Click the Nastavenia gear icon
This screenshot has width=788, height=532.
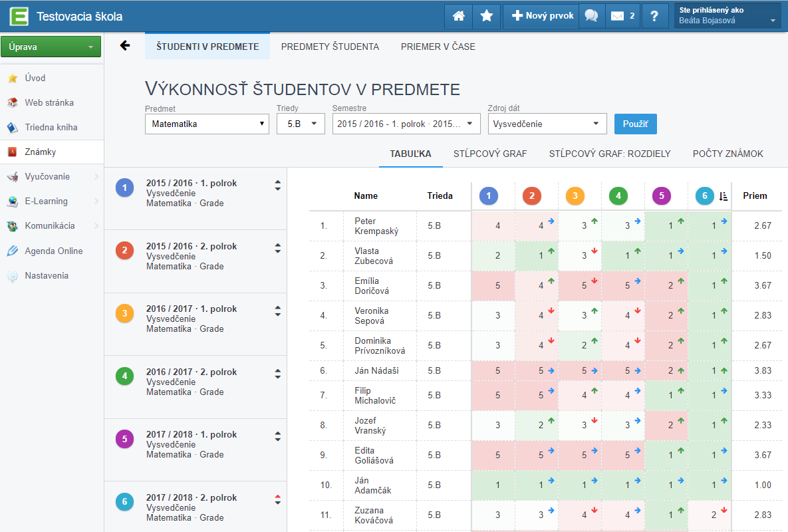[13, 275]
